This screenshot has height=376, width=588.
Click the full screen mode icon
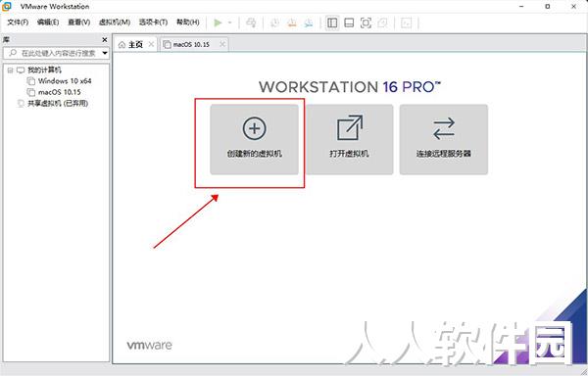point(366,23)
